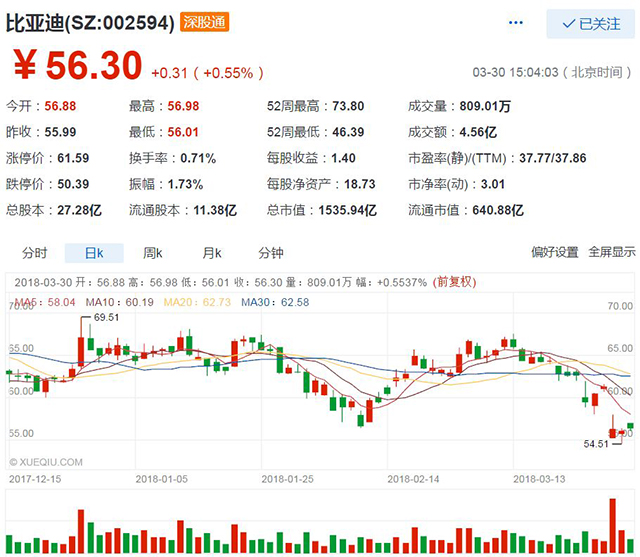
Task: Click 52周最高 value 73.80
Action: click(x=348, y=106)
